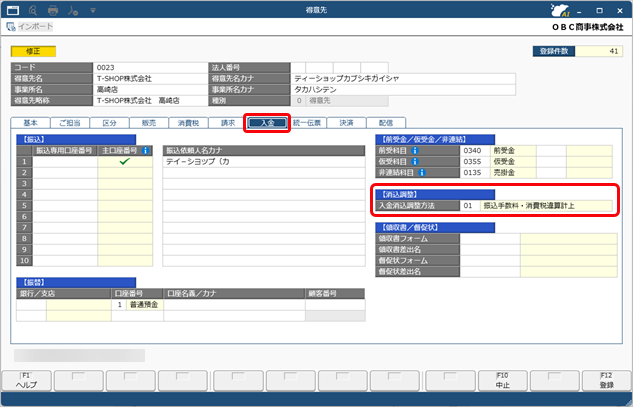Click the 登録件数 value 41
The image size is (633, 407).
(x=599, y=51)
